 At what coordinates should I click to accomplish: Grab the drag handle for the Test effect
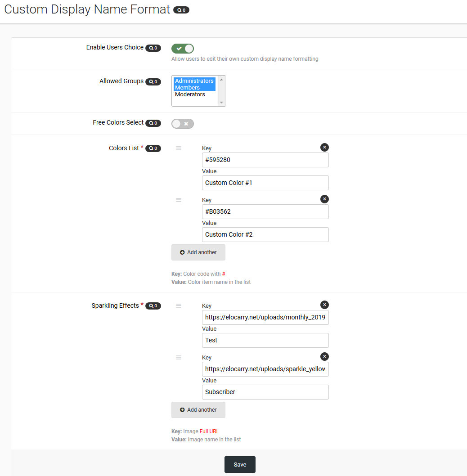pos(179,305)
